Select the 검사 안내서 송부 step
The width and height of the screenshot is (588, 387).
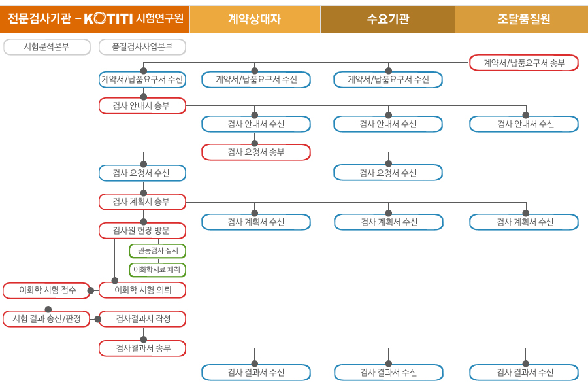142,106
